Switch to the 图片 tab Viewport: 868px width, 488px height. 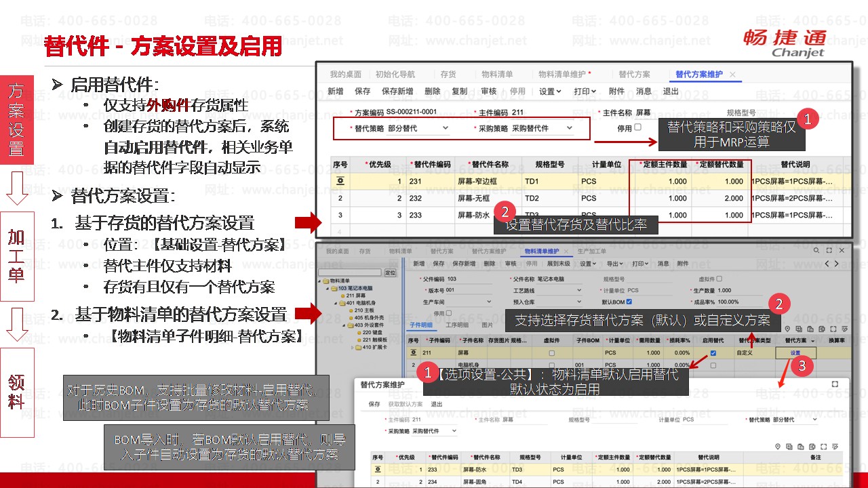coord(487,325)
